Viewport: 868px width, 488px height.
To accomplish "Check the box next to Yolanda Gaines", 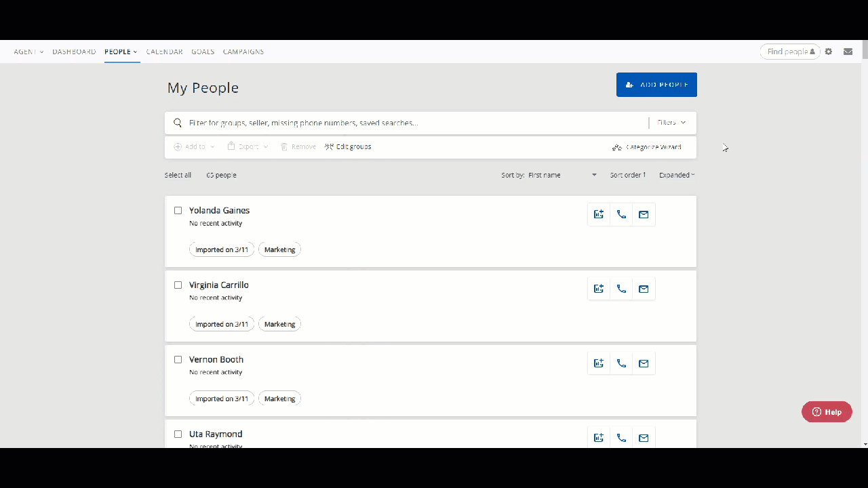I will (x=178, y=211).
